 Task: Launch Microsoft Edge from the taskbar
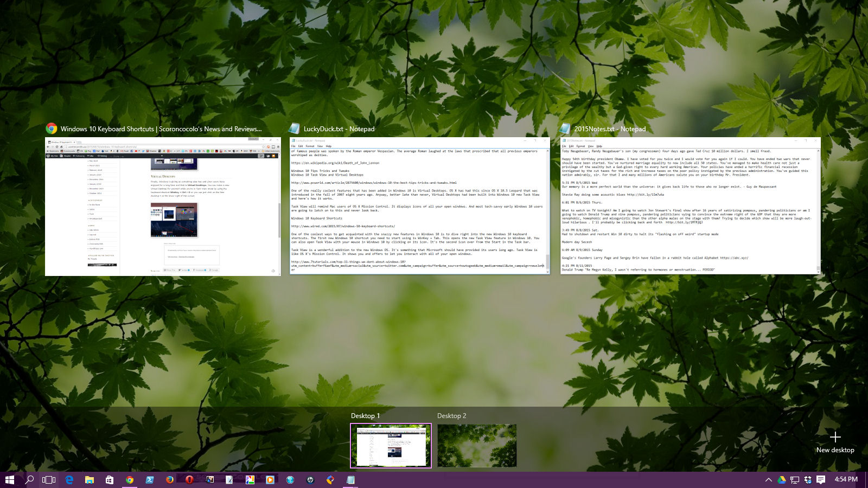pos(69,479)
